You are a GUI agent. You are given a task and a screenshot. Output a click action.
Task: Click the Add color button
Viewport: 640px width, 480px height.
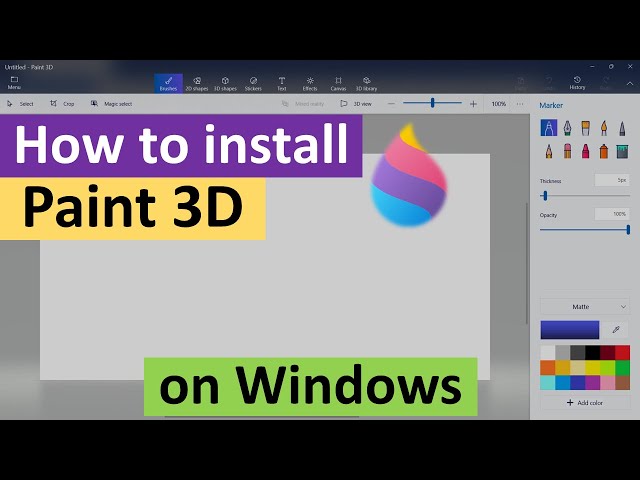584,402
